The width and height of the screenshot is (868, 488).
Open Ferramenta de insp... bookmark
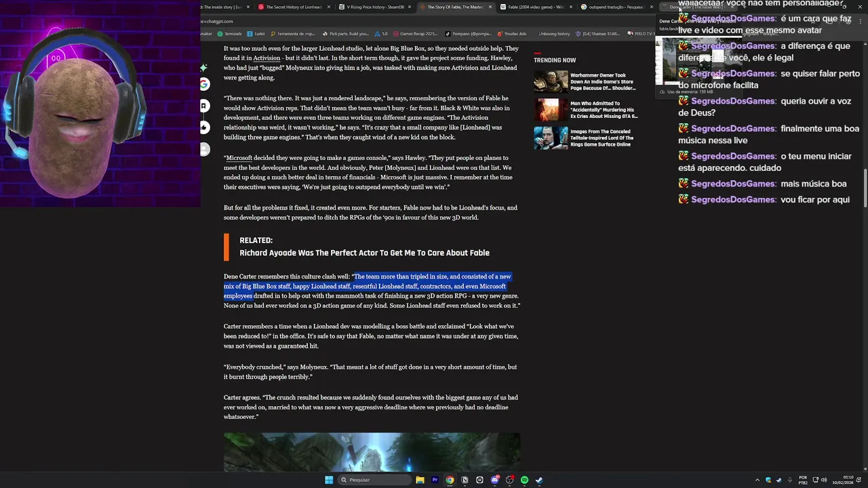point(293,33)
